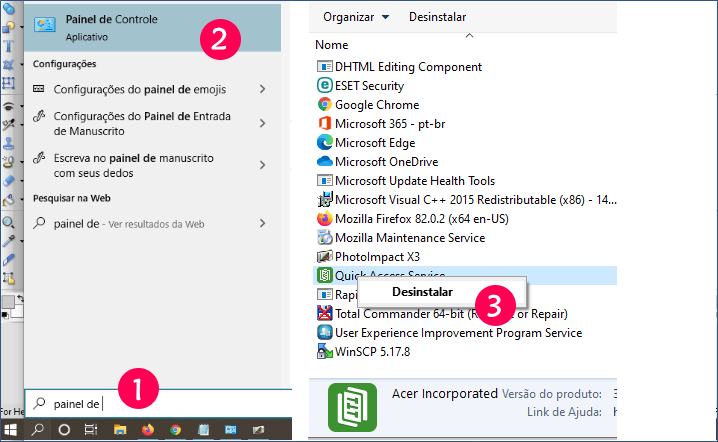Select the Eraser tool

coord(8,180)
